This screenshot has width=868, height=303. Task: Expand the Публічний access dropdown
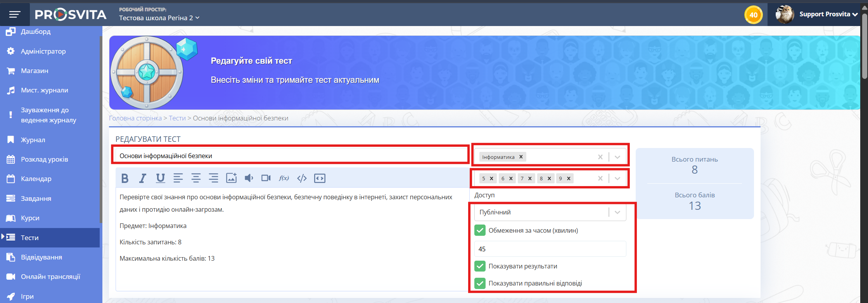coord(617,212)
